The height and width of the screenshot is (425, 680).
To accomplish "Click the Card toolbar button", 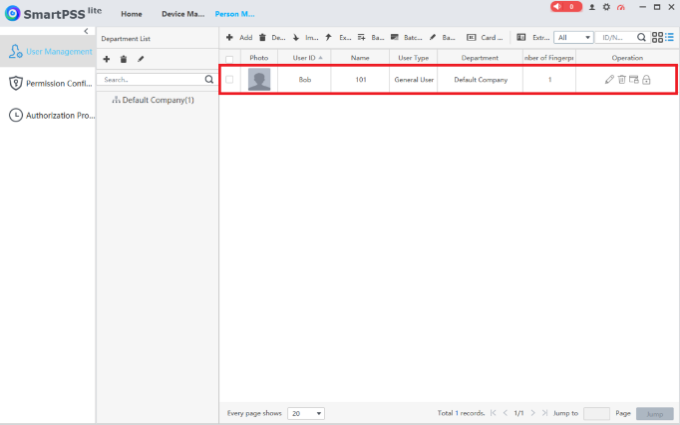I will point(484,38).
